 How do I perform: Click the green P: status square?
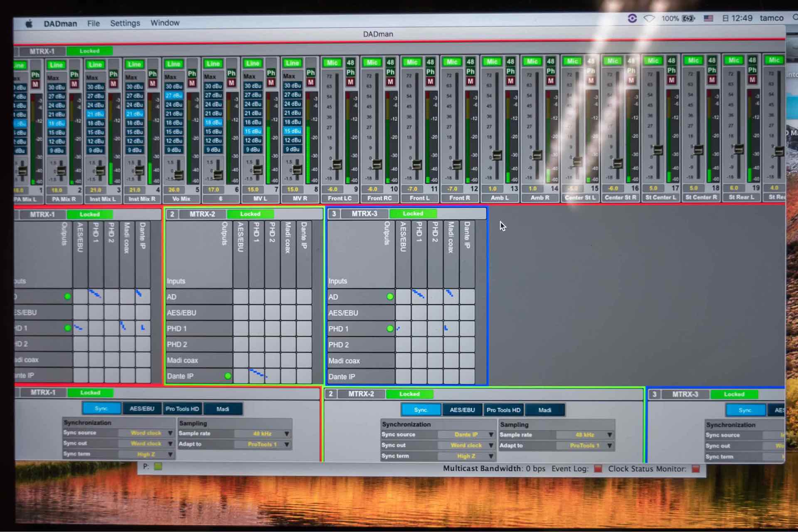tap(158, 466)
